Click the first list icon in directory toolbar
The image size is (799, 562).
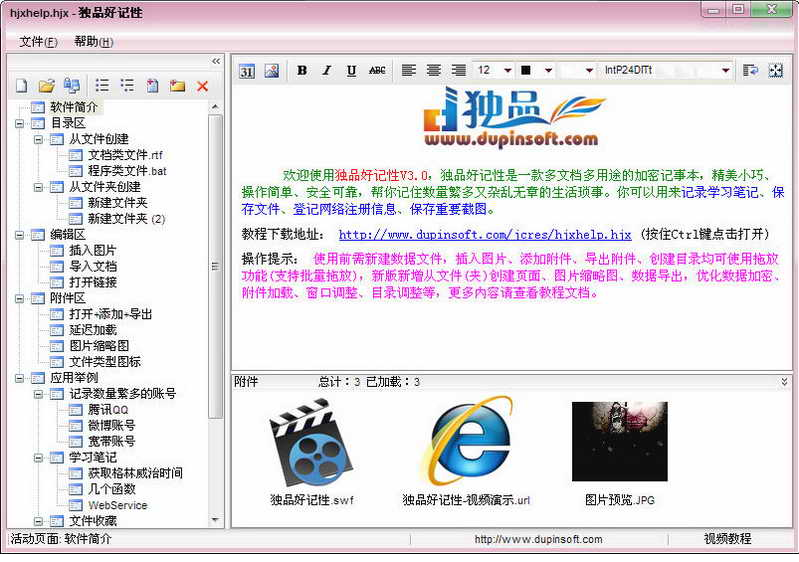pyautogui.click(x=102, y=86)
